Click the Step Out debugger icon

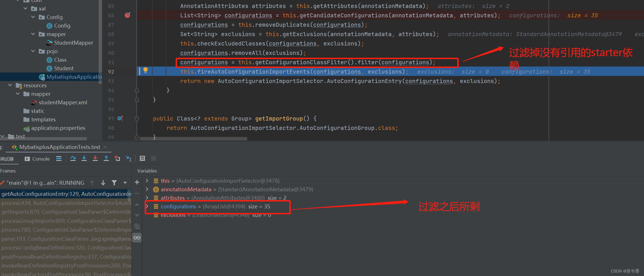(106, 158)
